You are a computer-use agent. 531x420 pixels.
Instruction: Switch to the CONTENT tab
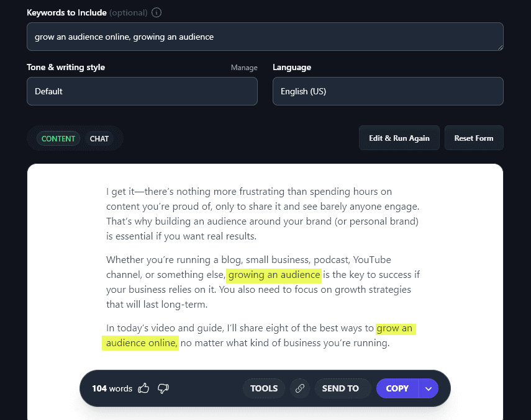pos(58,138)
